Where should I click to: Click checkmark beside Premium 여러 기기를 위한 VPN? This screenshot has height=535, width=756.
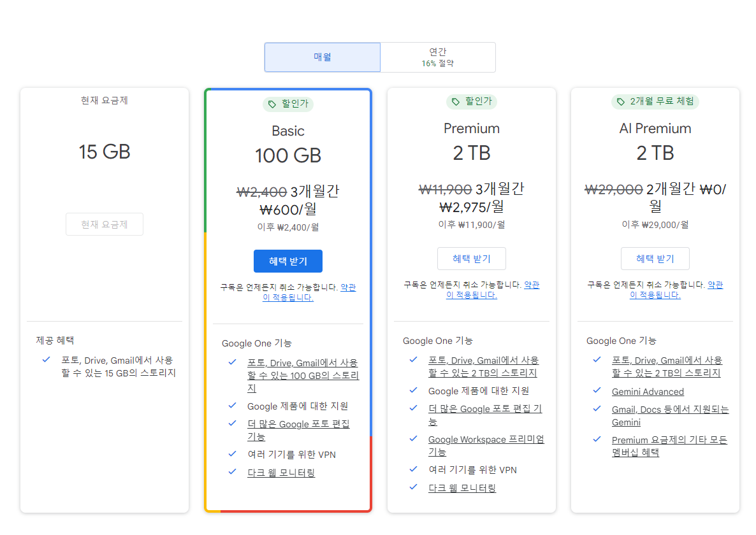click(x=413, y=469)
